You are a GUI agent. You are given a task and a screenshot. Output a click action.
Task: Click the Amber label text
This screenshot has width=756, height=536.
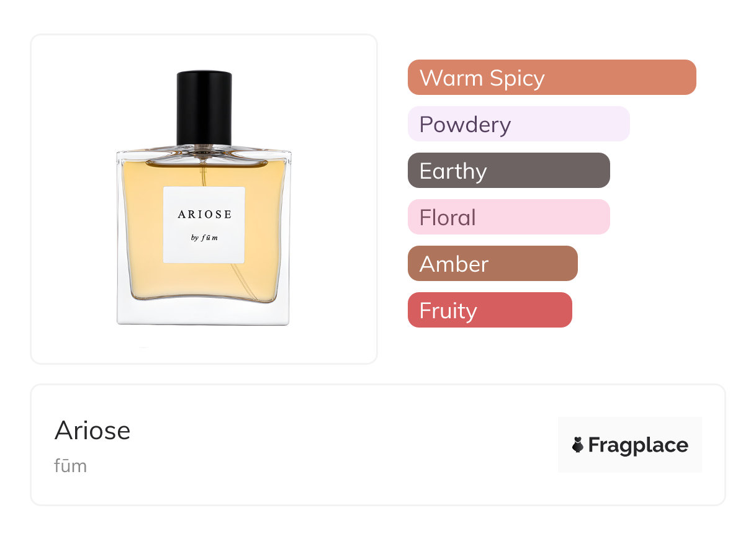454,264
